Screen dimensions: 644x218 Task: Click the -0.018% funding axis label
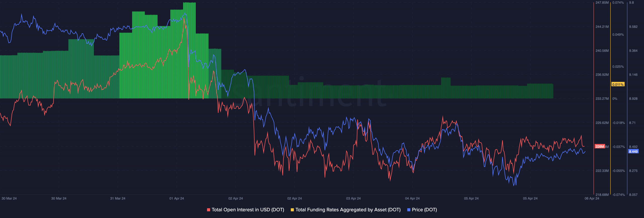click(619, 123)
